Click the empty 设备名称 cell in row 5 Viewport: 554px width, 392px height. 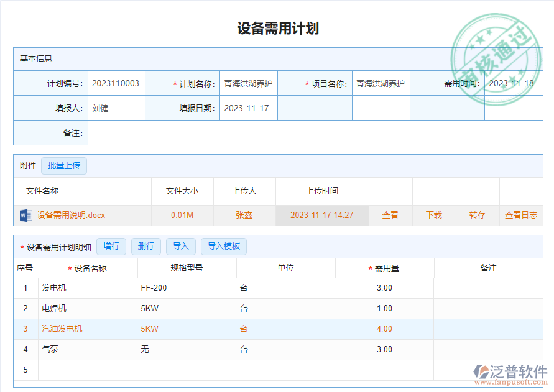coord(87,370)
